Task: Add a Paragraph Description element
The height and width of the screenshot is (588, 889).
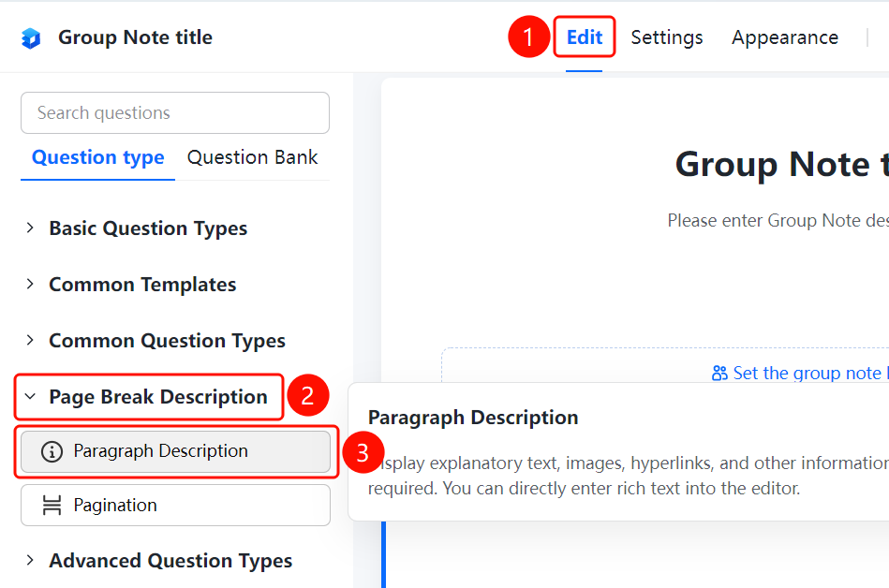Action: pyautogui.click(x=176, y=451)
